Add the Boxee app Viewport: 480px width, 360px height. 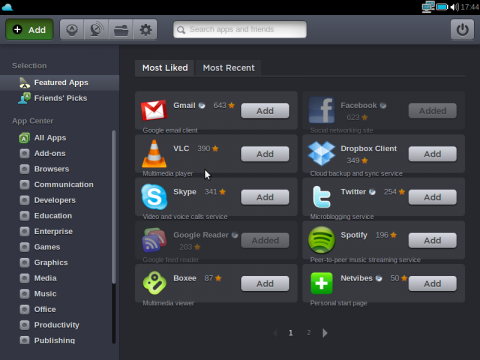point(265,284)
